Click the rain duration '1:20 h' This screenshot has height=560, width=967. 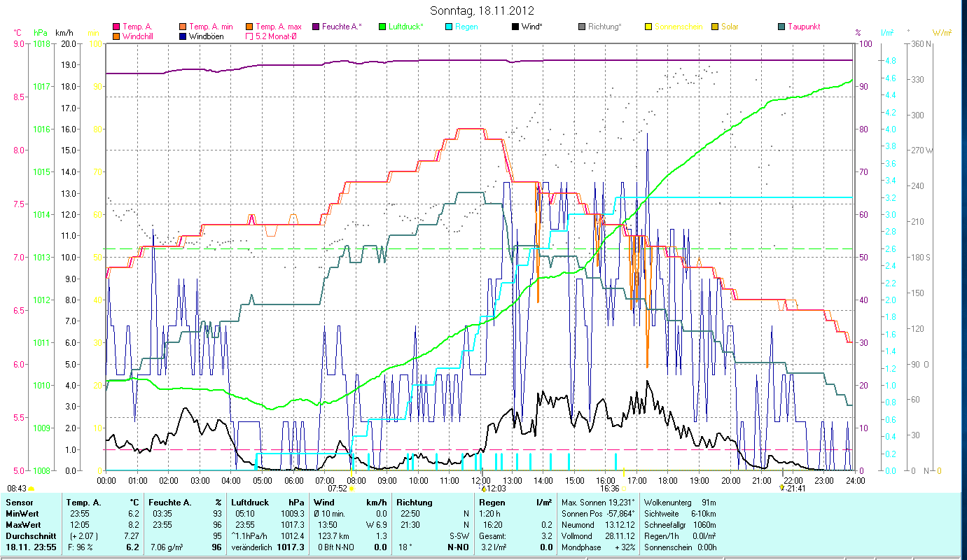(x=491, y=514)
